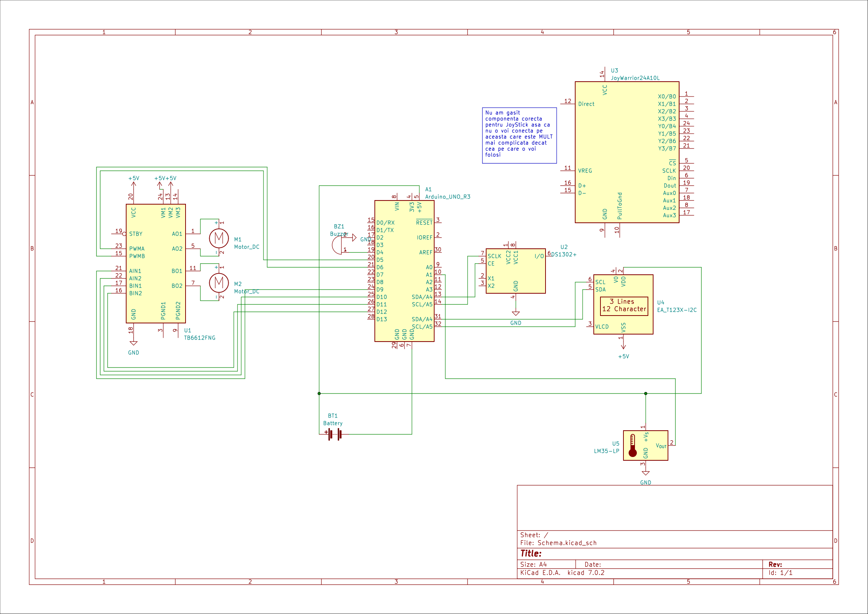Click the AIN1 pin label
Screen dimensions: 868x614
coord(135,271)
